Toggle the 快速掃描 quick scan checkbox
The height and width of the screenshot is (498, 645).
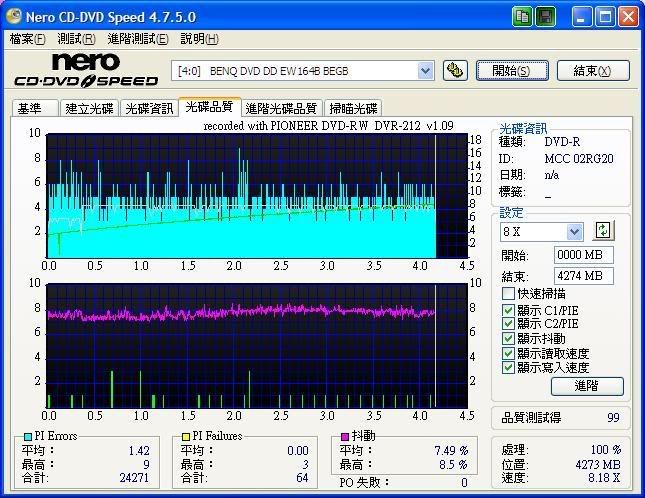tap(508, 294)
